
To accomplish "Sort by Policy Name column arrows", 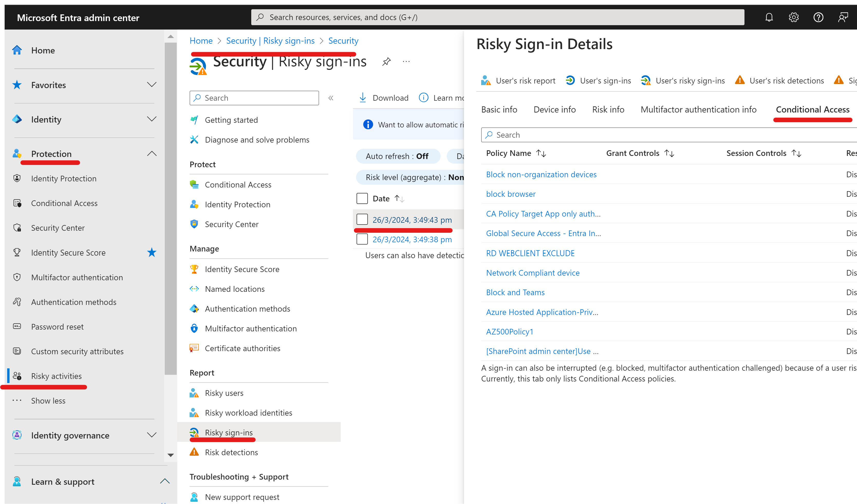I will [541, 153].
